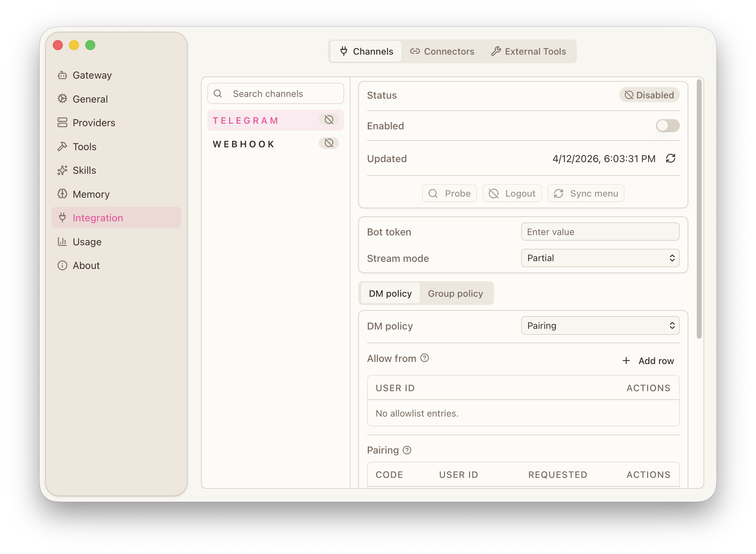
Task: Open the Stream mode dropdown
Action: (x=600, y=258)
